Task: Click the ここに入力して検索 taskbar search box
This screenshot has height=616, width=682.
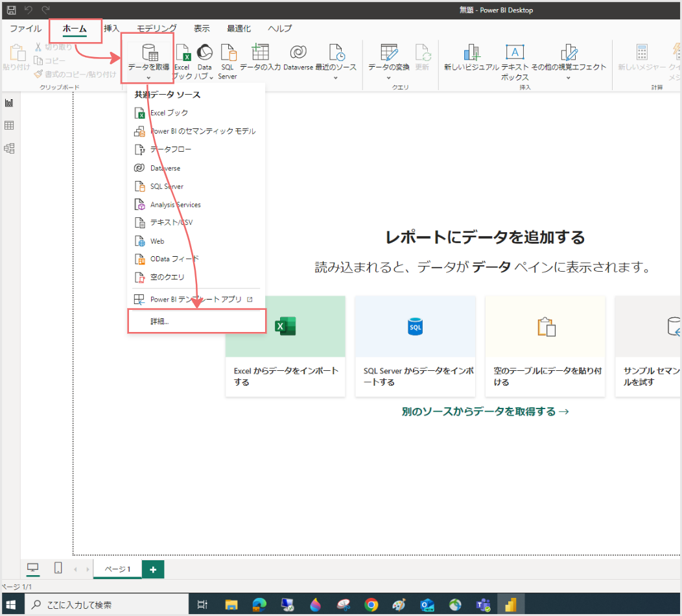Action: point(106,605)
